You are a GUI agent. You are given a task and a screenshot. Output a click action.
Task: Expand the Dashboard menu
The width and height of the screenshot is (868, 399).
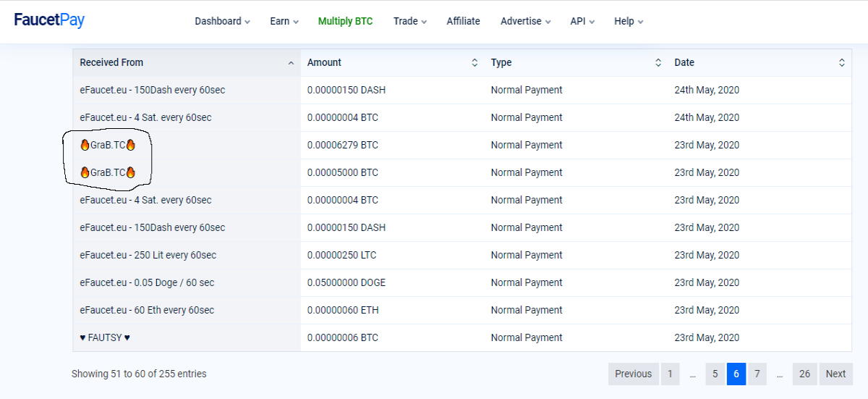click(x=222, y=21)
